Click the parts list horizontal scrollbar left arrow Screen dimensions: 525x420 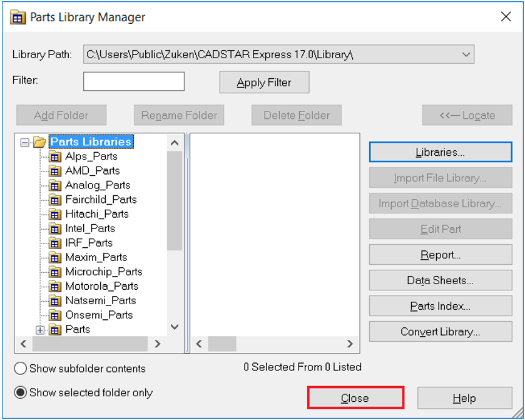(x=199, y=344)
